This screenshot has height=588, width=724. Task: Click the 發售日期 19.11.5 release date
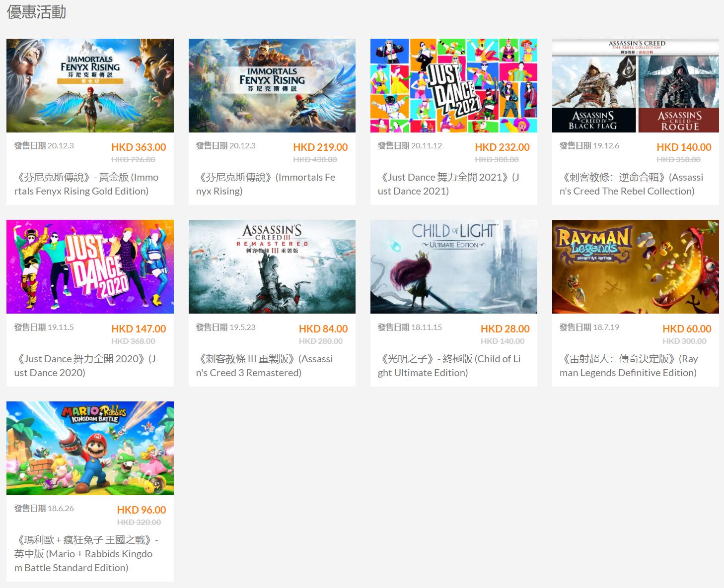[x=44, y=327]
